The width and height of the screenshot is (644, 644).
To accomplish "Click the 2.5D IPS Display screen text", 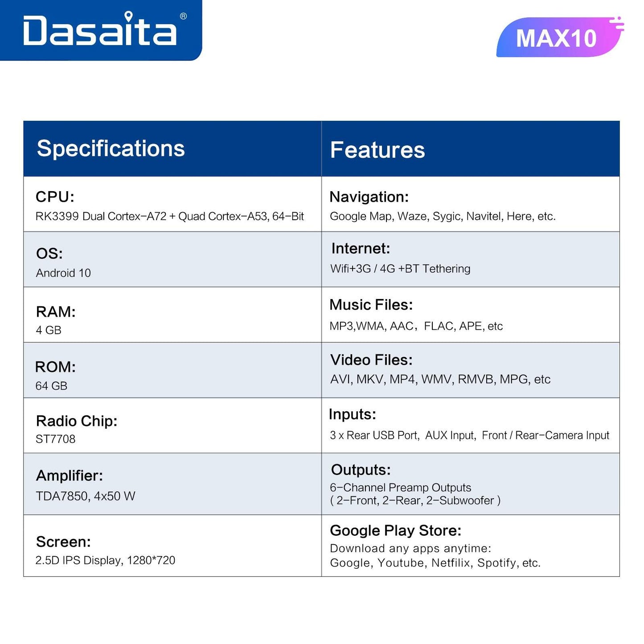I will pyautogui.click(x=105, y=560).
